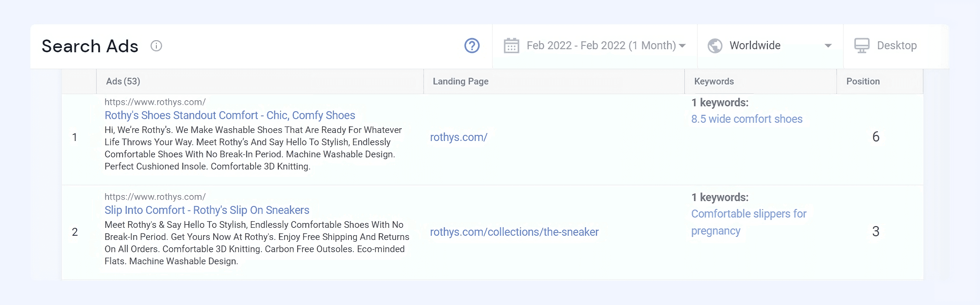This screenshot has width=980, height=305.
Task: Open the rothys.com/ landing page link
Action: (x=458, y=137)
